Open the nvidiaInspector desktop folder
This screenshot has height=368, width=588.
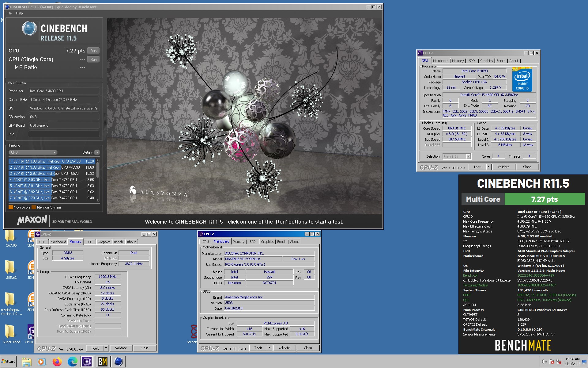[11, 304]
